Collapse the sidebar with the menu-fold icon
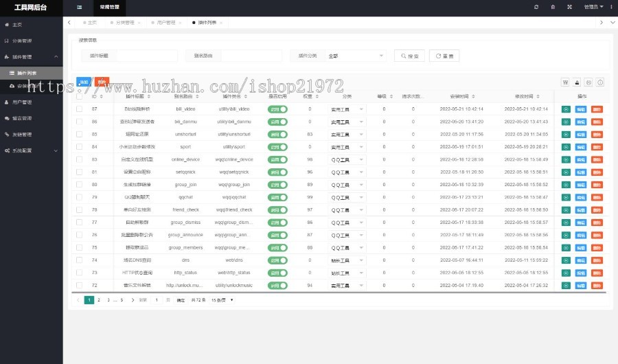The image size is (618, 364). [79, 7]
